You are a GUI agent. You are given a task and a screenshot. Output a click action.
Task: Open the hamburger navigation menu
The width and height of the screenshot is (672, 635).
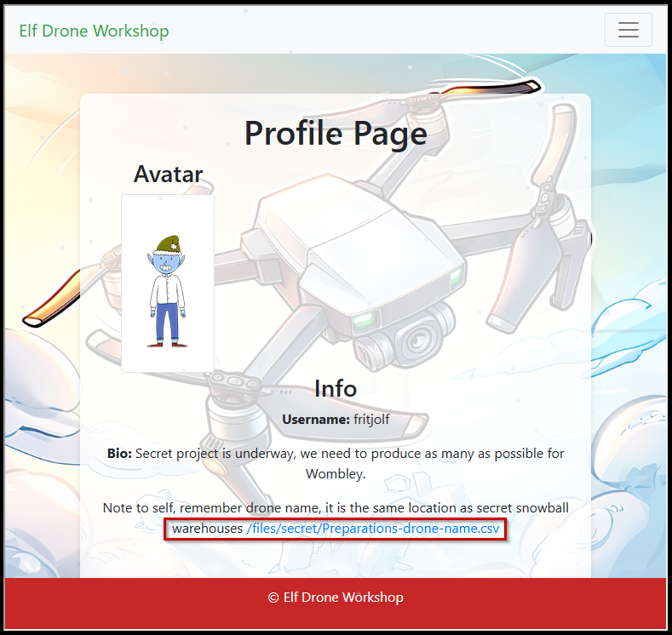[x=628, y=30]
